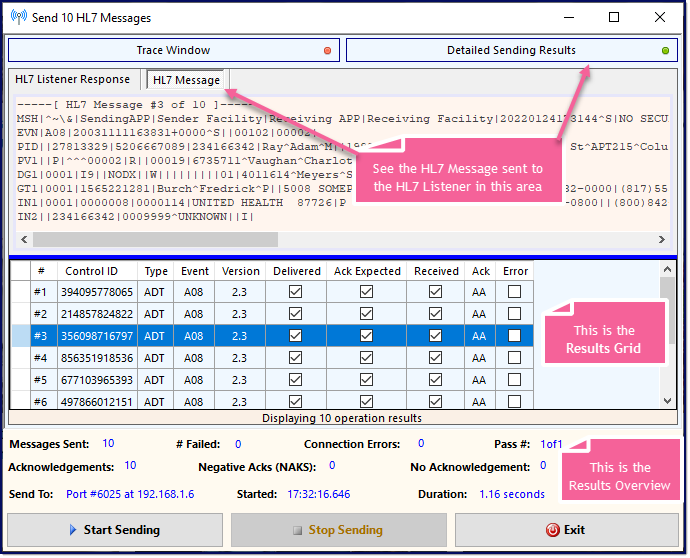
Task: Click the Stop Sending button
Action: click(338, 530)
